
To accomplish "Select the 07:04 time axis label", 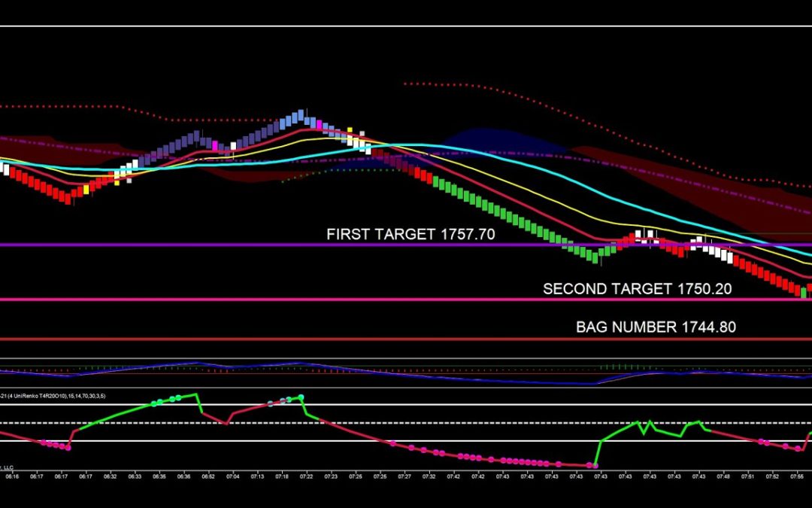I will tap(233, 476).
